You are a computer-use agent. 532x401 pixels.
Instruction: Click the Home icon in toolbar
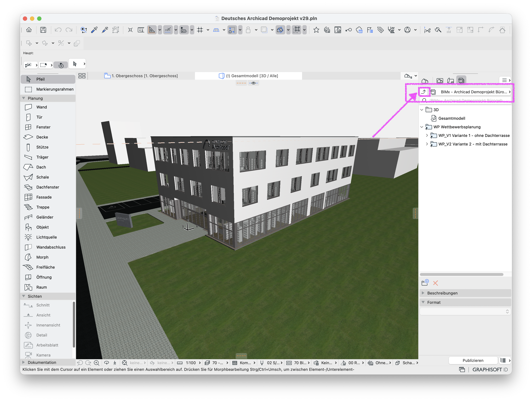coord(29,30)
